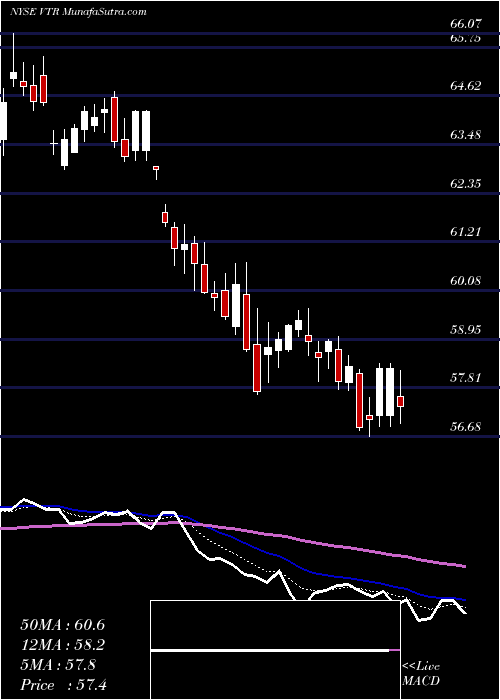This screenshot has width=500, height=700.
Task: Click the <<Live MACD label
Action: click(x=421, y=674)
